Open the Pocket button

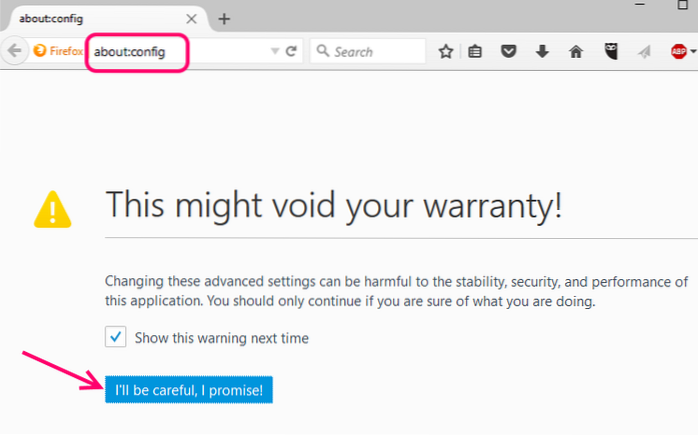click(x=509, y=51)
